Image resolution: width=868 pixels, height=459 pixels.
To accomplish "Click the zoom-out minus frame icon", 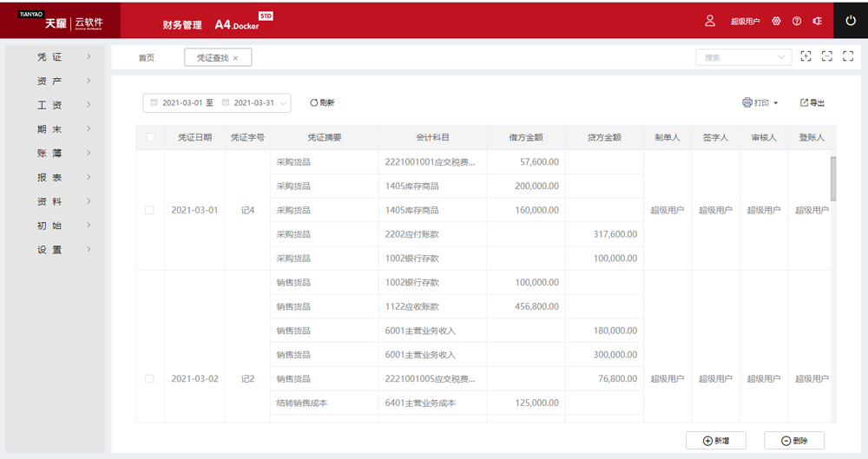I will coord(827,56).
